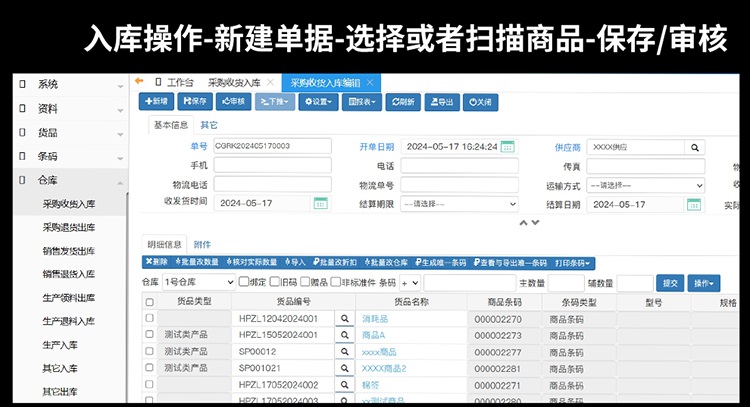Tick the 赠品 checkbox
Viewport: 750px width, 407px height.
305,282
